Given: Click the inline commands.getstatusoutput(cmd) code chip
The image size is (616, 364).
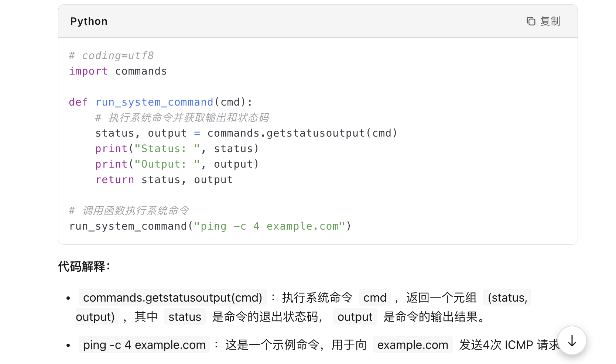Looking at the screenshot, I should tap(173, 298).
